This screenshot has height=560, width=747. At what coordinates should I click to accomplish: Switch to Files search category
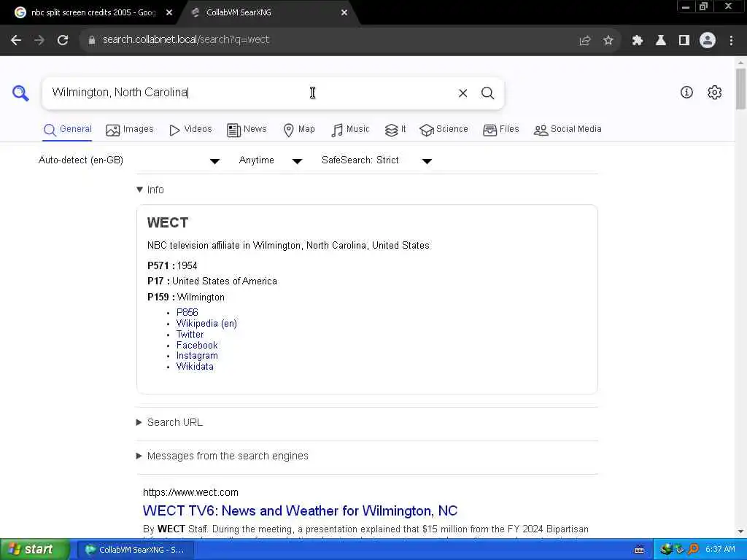[x=500, y=130]
